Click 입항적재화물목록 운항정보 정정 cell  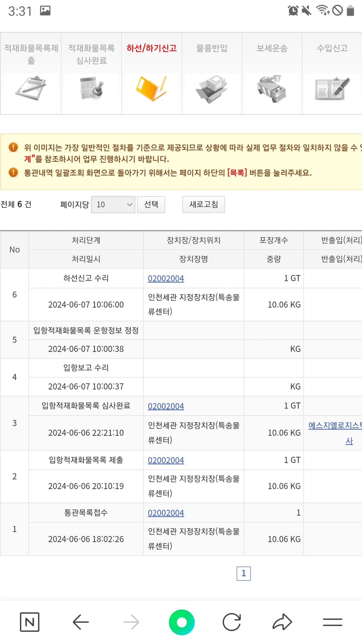tap(86, 330)
